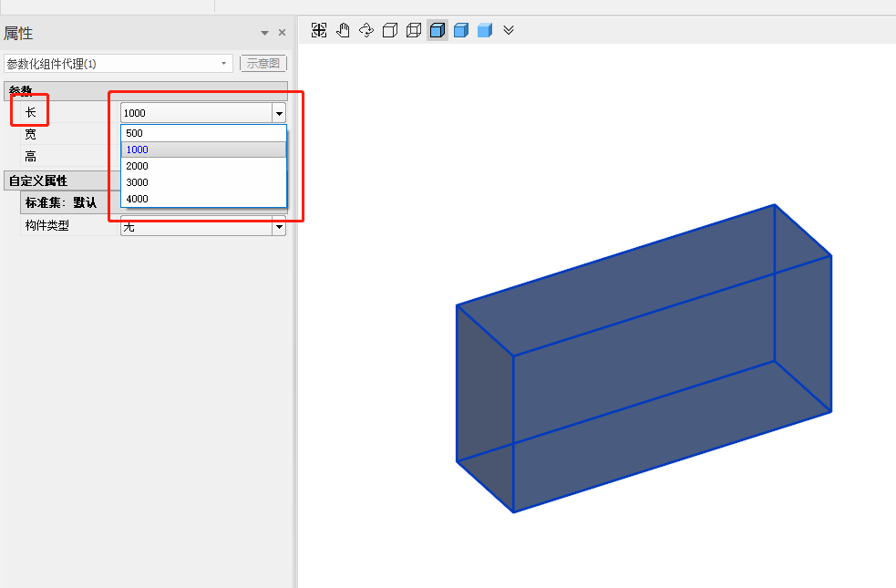Choose the light blue realistic cube style
The width and height of the screenshot is (896, 588).
click(x=485, y=30)
